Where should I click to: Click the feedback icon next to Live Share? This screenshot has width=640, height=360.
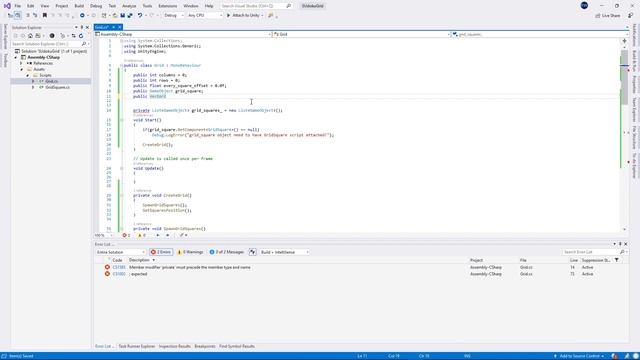pos(630,16)
